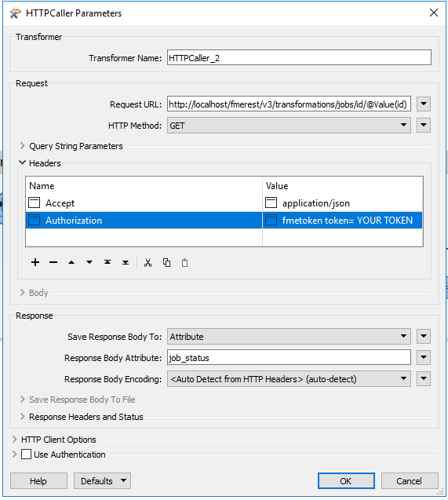448x500 pixels.
Task: Open the Request URL options arrow menu
Action: (424, 104)
